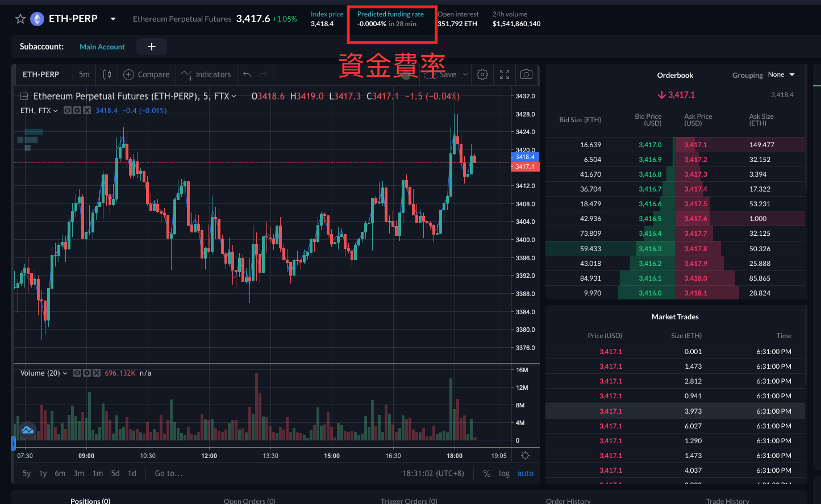Open settings for the ETH, FTX overlay
This screenshot has width=821, height=504.
point(77,110)
